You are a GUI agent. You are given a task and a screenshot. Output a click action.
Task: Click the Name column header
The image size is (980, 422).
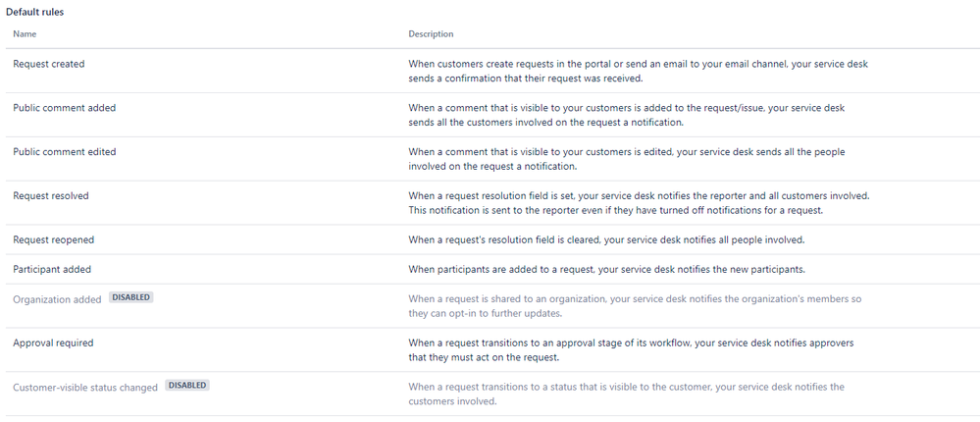[25, 34]
